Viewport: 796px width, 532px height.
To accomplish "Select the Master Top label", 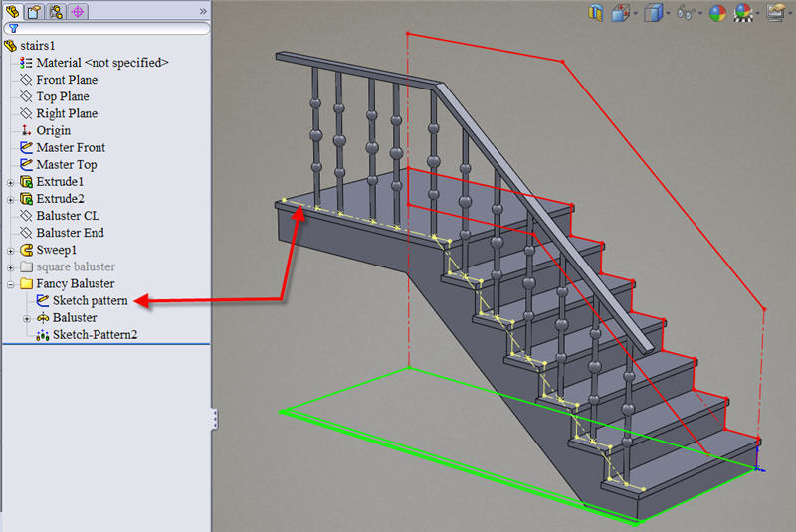I will pos(67,164).
